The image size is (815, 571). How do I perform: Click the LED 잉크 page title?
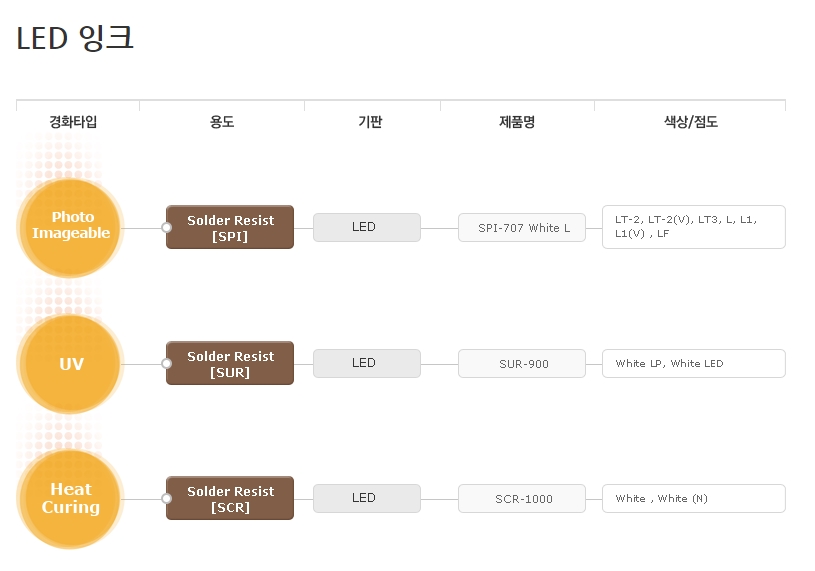tap(76, 38)
